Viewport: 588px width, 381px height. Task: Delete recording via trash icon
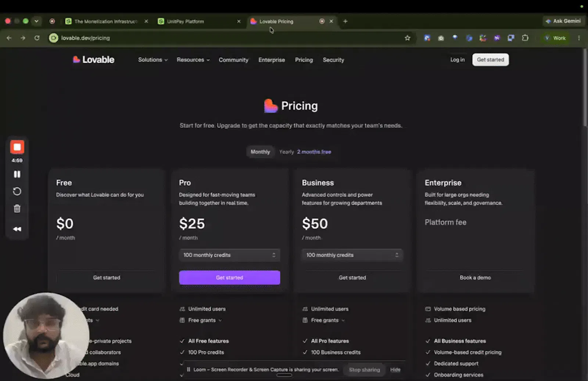point(17,209)
